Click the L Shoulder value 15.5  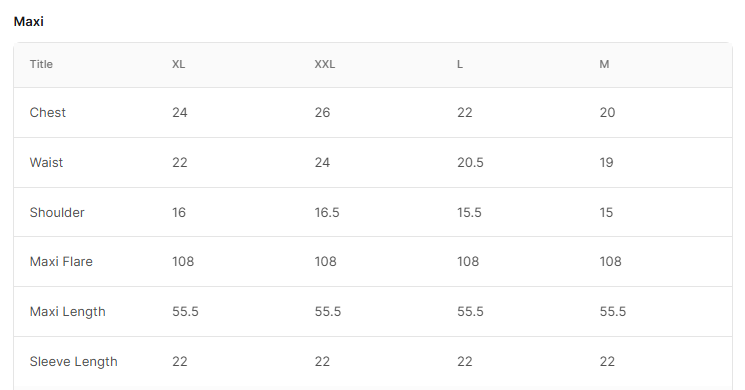coord(469,212)
